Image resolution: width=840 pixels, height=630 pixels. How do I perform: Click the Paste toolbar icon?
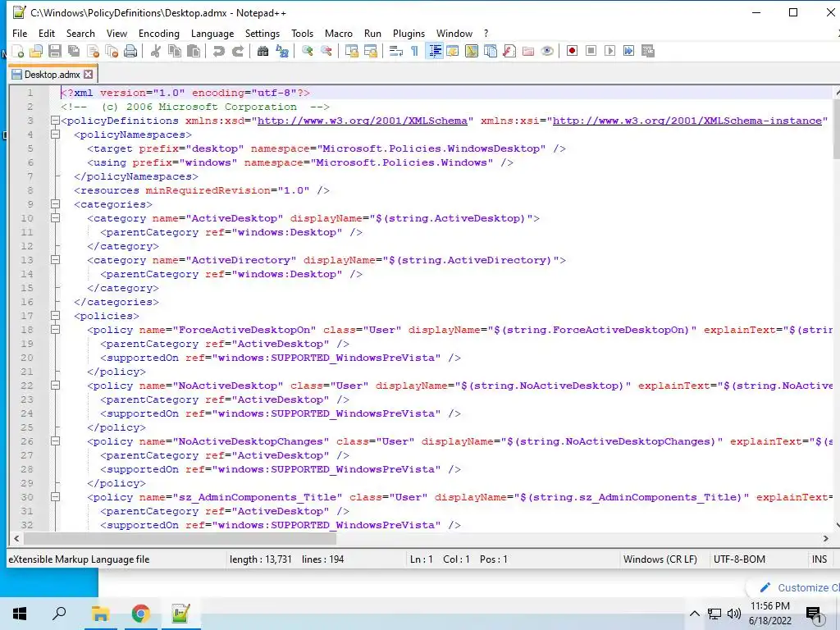194,51
